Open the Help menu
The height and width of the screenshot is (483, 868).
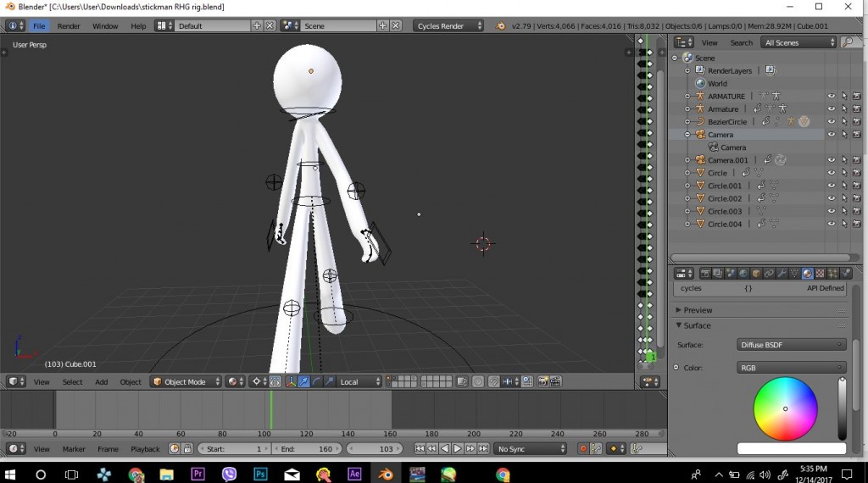tap(138, 26)
